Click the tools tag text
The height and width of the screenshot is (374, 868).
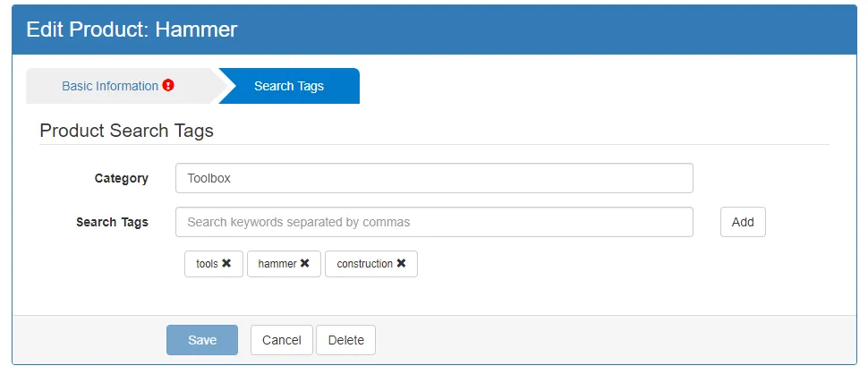pos(207,264)
